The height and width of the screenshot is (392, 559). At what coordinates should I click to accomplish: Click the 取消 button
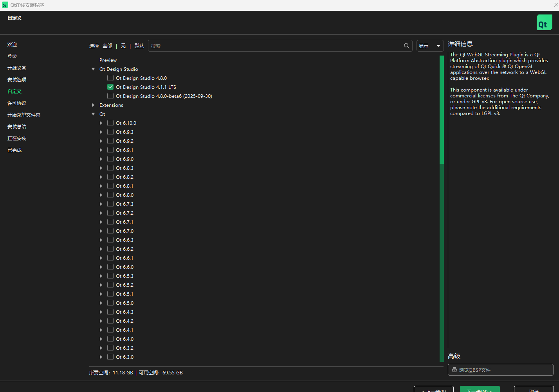(x=534, y=389)
